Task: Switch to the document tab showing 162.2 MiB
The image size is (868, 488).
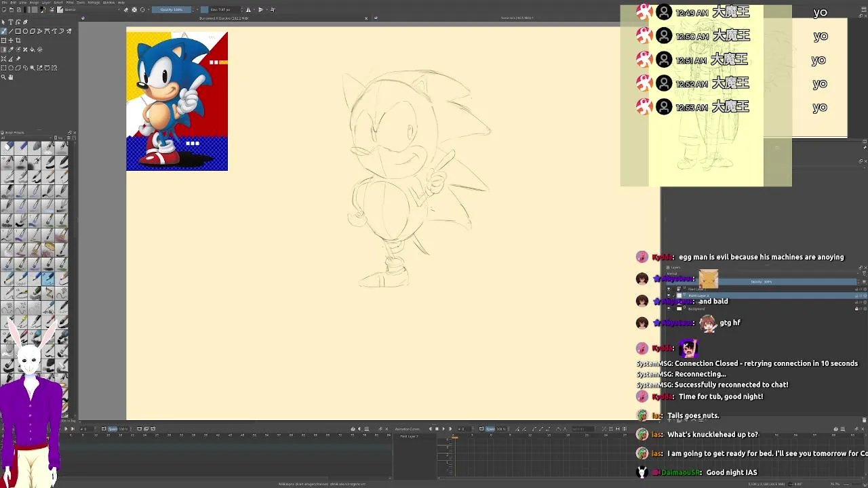Action: 224,18
